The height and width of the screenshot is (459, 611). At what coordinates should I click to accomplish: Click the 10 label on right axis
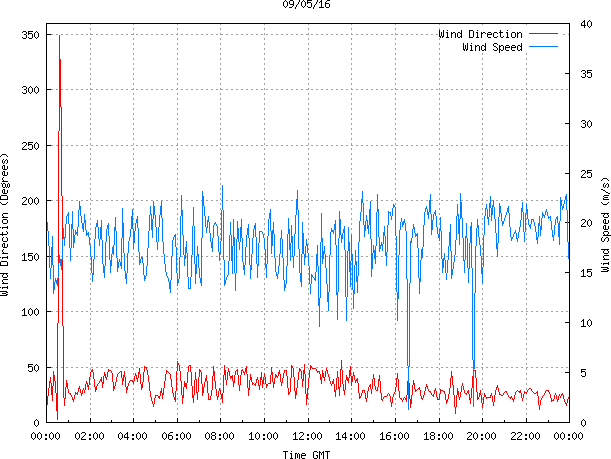[x=586, y=323]
